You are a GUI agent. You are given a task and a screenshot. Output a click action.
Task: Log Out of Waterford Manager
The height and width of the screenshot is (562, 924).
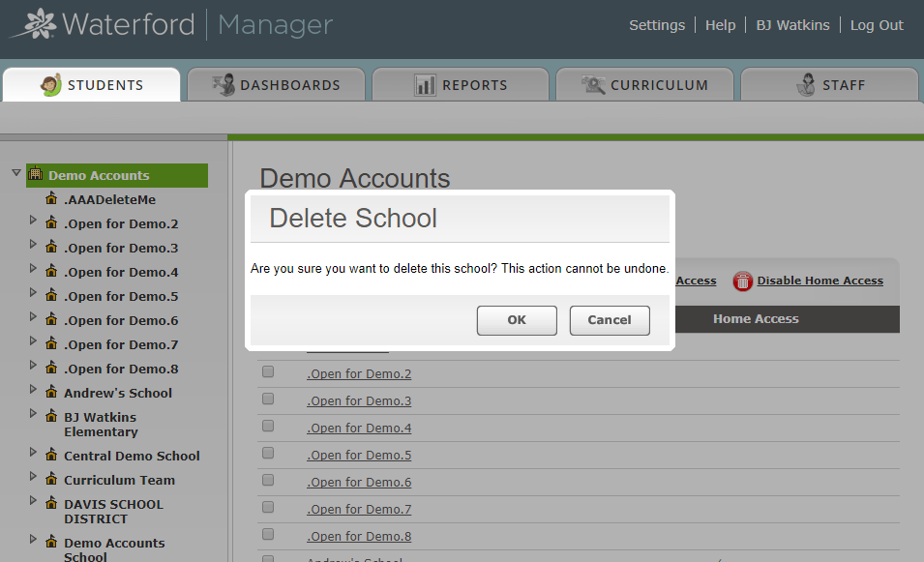click(x=877, y=25)
